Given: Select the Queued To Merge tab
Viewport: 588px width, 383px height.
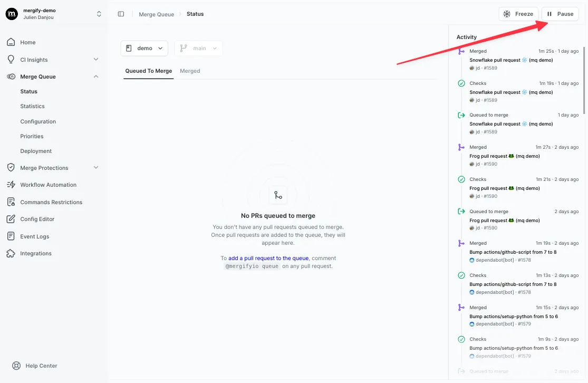Looking at the screenshot, I should tap(148, 70).
